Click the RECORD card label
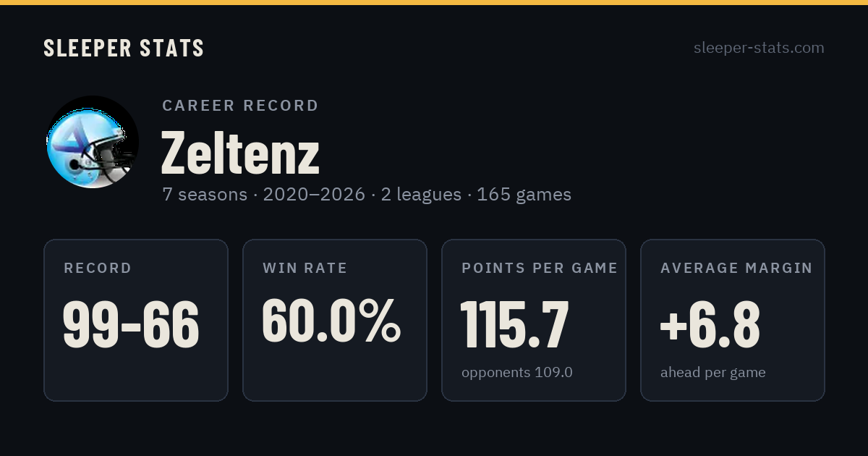 (98, 269)
